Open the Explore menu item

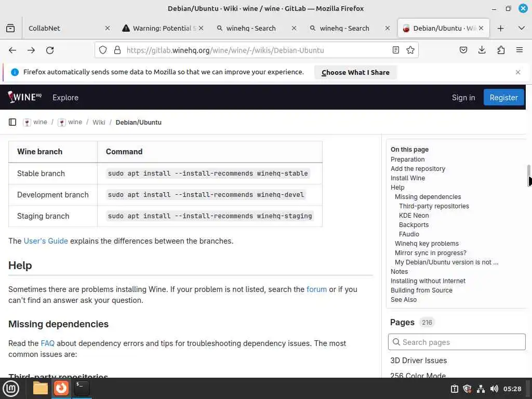click(65, 98)
